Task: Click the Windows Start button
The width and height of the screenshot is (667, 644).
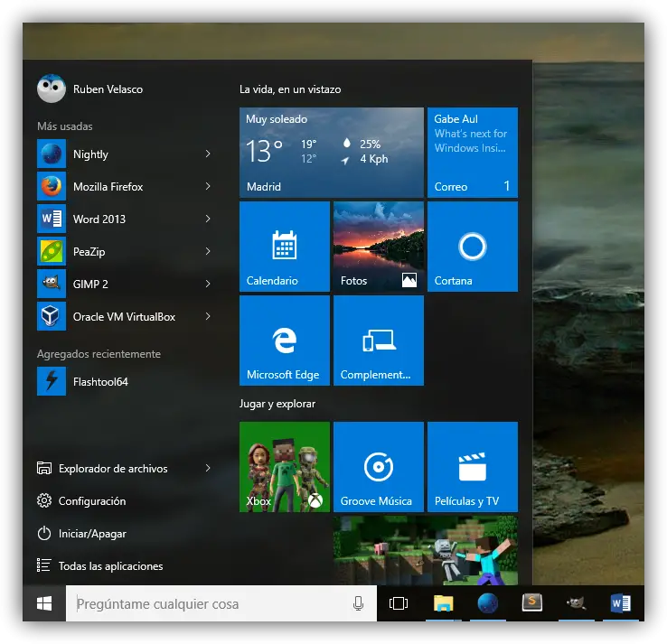Action: pyautogui.click(x=44, y=603)
